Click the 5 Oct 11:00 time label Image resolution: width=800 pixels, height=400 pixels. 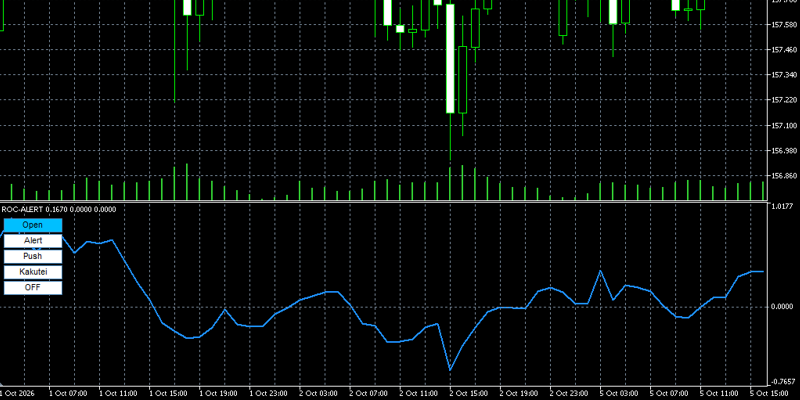(x=718, y=393)
